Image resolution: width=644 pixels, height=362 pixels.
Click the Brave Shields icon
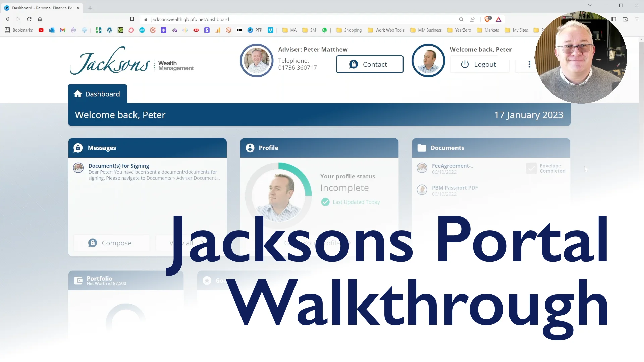point(488,19)
